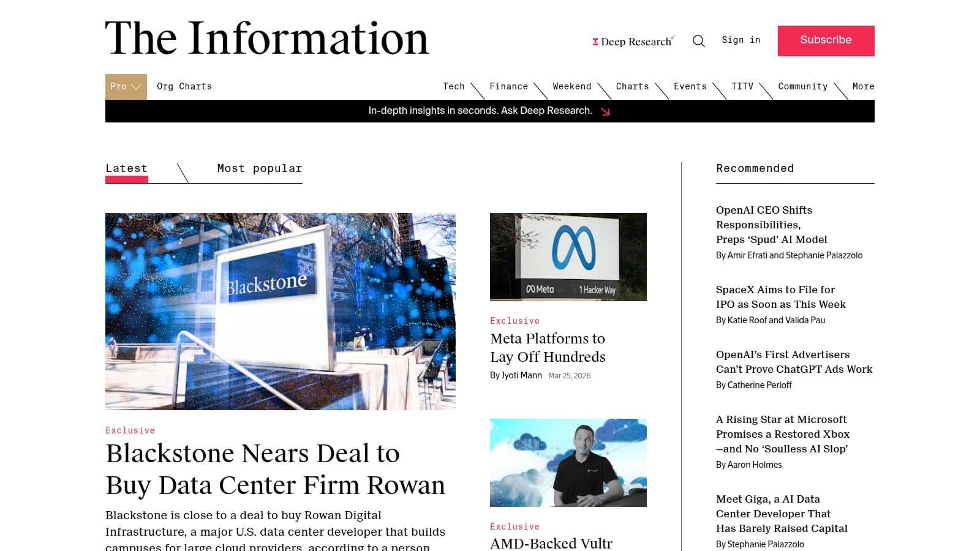980x551 pixels.
Task: Open Blackstone Nears Deal headline
Action: click(276, 469)
